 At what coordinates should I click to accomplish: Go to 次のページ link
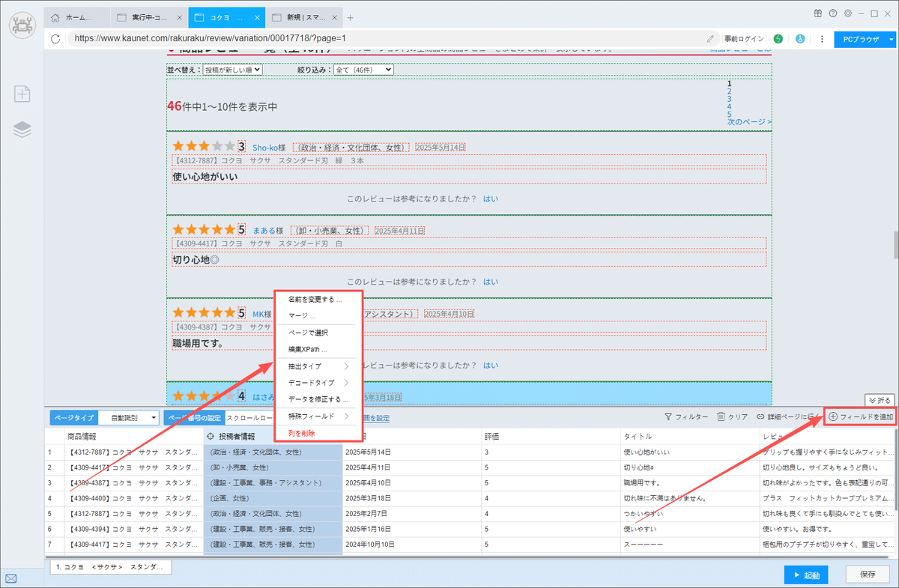(x=749, y=121)
